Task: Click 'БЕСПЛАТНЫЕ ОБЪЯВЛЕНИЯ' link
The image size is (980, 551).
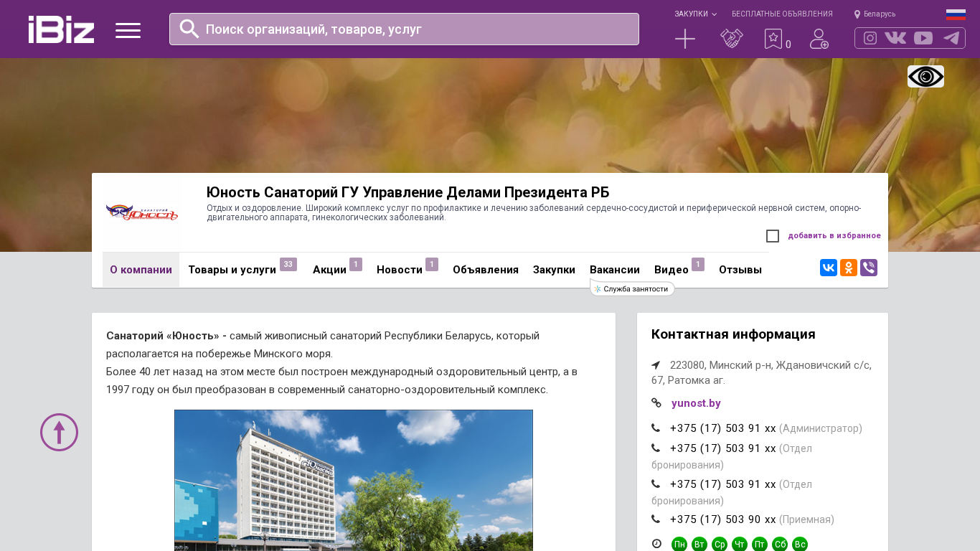Action: click(x=782, y=14)
